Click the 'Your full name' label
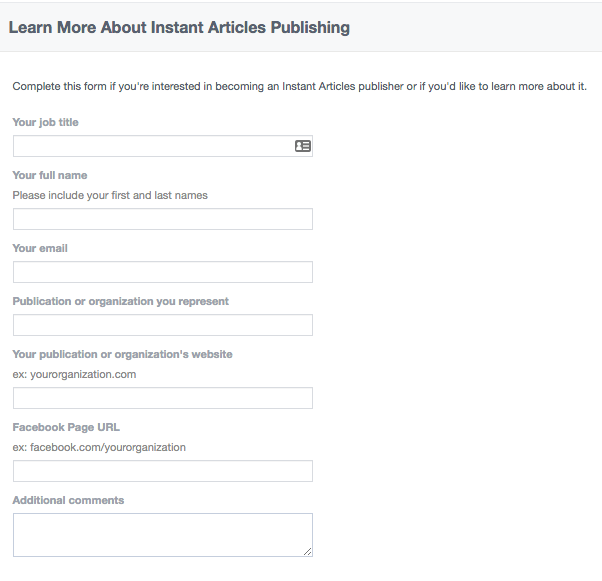602x581 pixels. tap(50, 175)
